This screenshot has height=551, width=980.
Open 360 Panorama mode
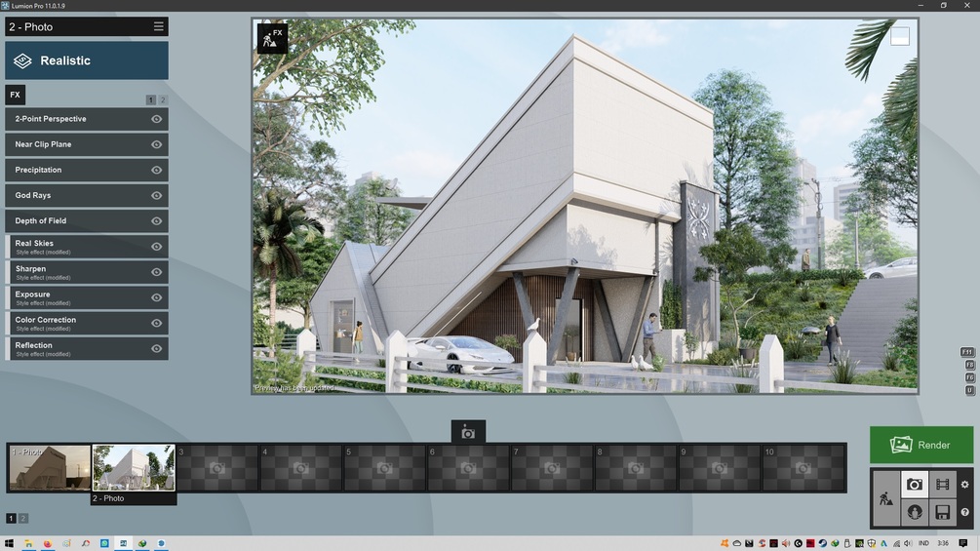(915, 512)
